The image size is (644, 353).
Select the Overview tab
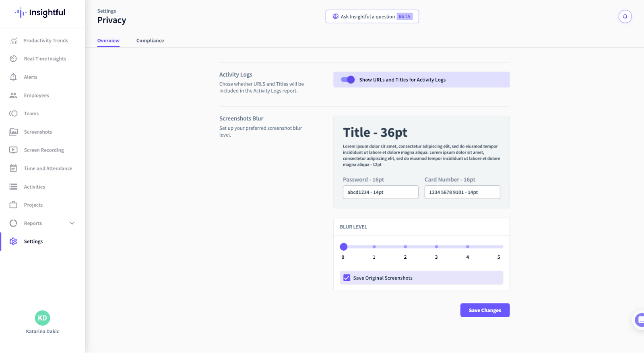108,41
